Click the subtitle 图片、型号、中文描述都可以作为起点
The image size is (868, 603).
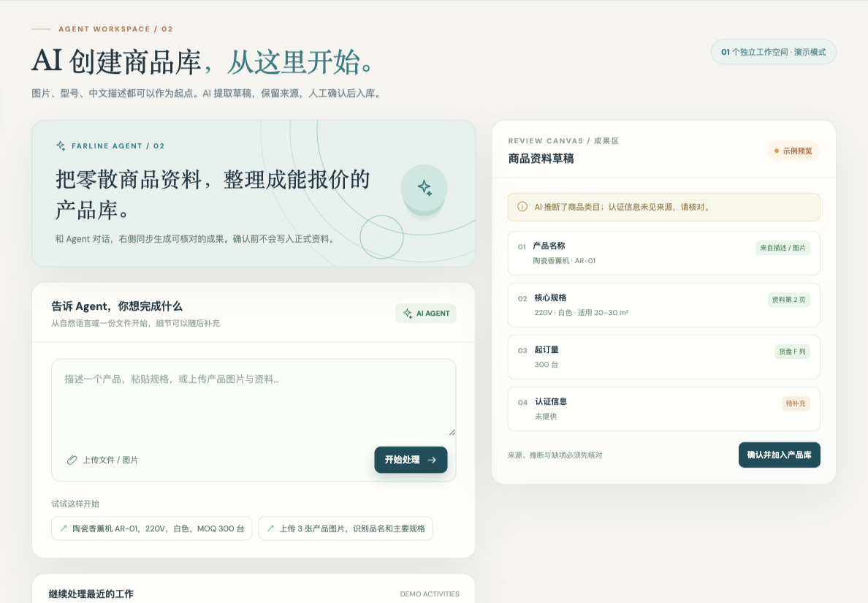point(207,94)
